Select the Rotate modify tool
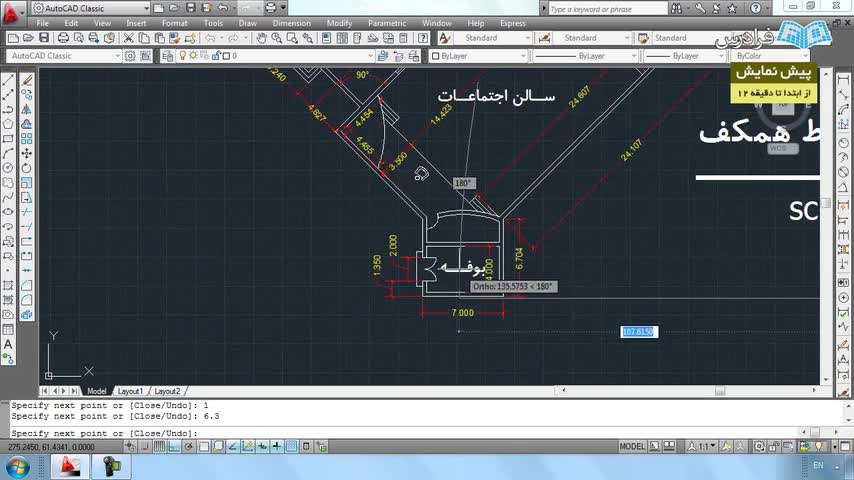Image resolution: width=854 pixels, height=480 pixels. 26,168
